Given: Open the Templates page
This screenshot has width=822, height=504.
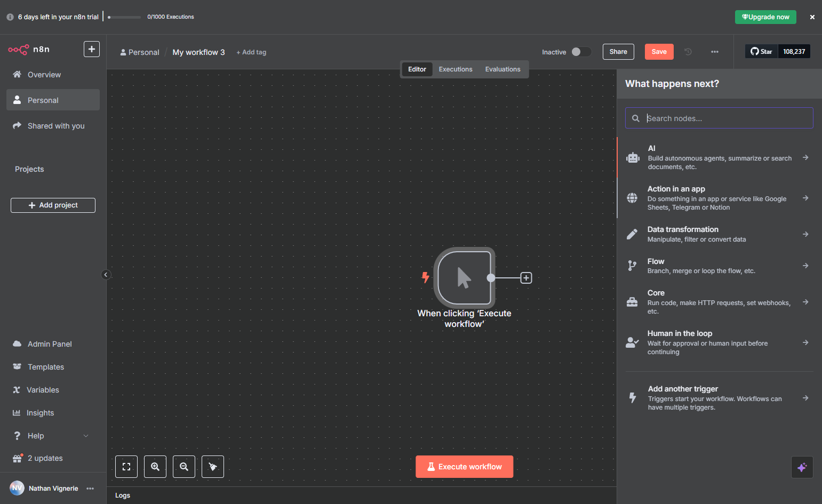Looking at the screenshot, I should click(x=53, y=367).
